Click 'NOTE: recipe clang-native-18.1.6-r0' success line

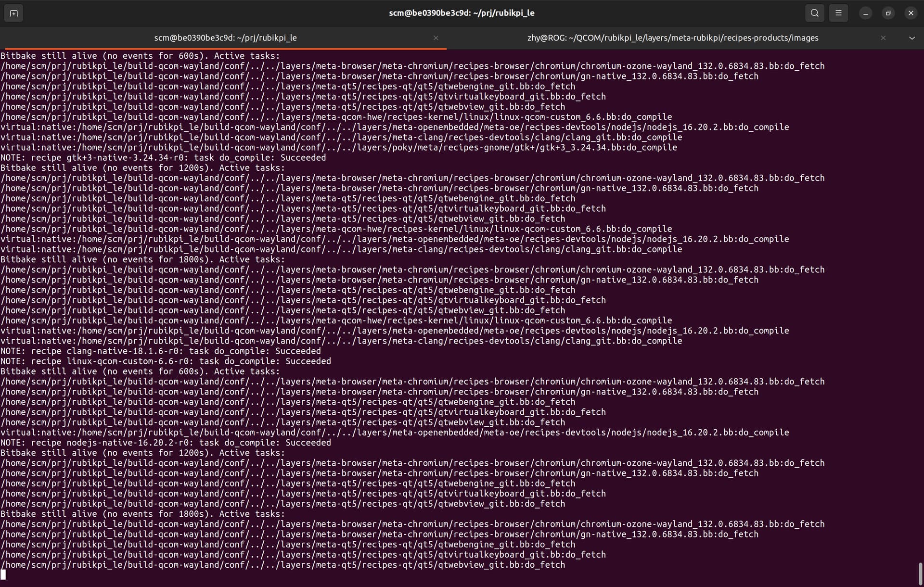click(x=161, y=351)
